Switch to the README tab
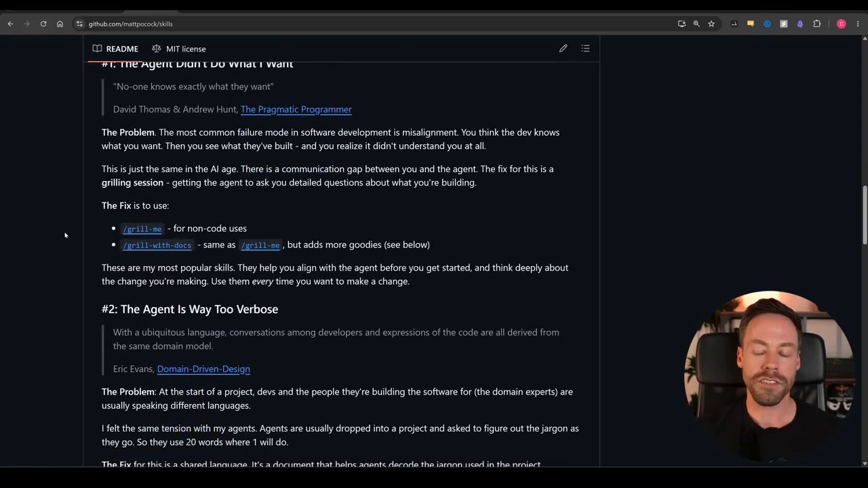The width and height of the screenshot is (868, 488). (x=115, y=49)
